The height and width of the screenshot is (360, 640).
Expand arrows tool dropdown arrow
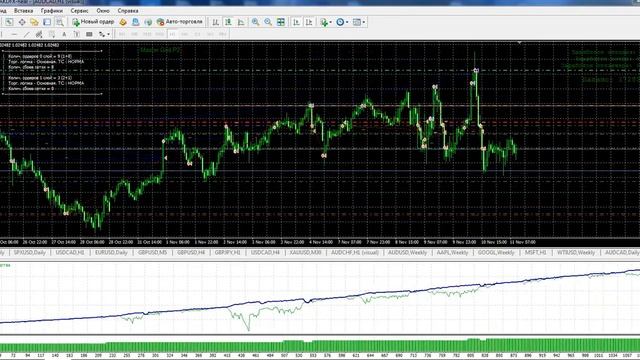point(108,35)
